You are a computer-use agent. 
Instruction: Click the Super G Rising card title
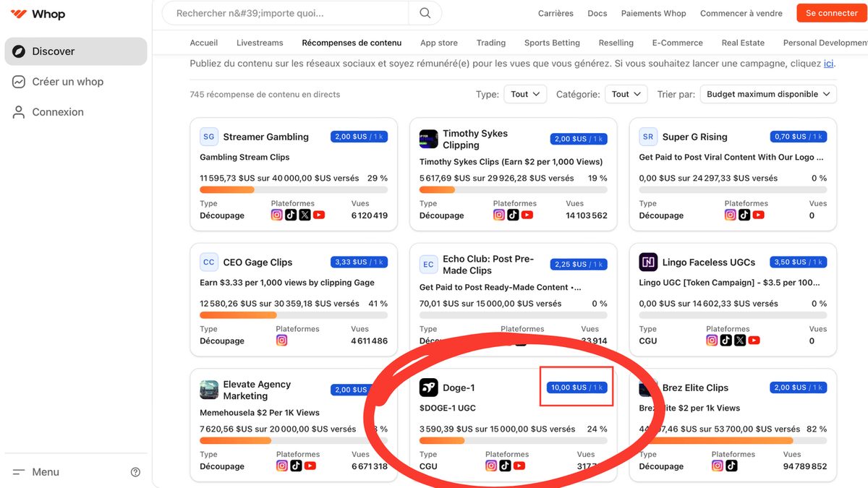point(694,137)
